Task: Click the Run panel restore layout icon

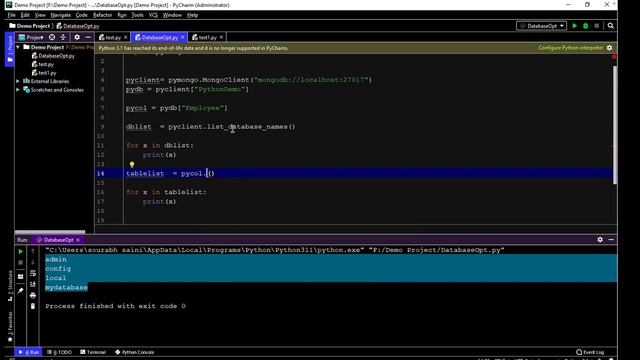Action: click(20, 277)
